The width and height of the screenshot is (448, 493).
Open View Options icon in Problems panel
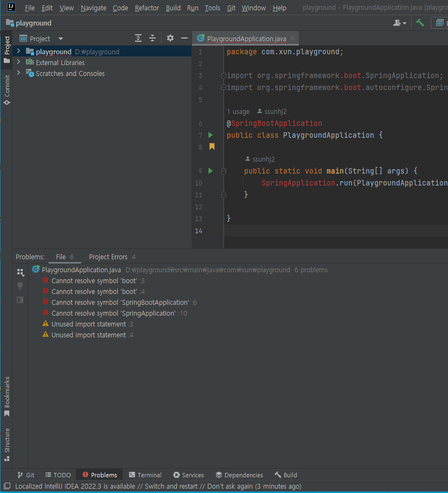(x=21, y=272)
